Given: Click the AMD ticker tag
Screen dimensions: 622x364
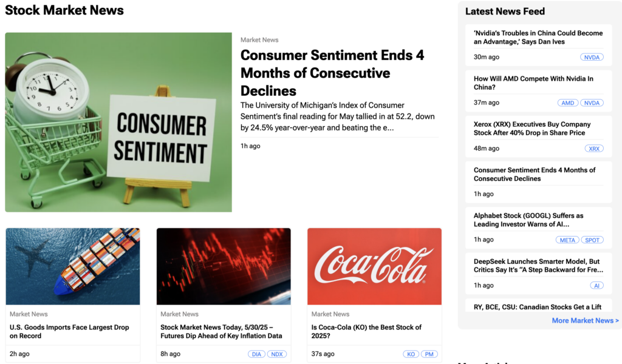Looking at the screenshot, I should 568,103.
